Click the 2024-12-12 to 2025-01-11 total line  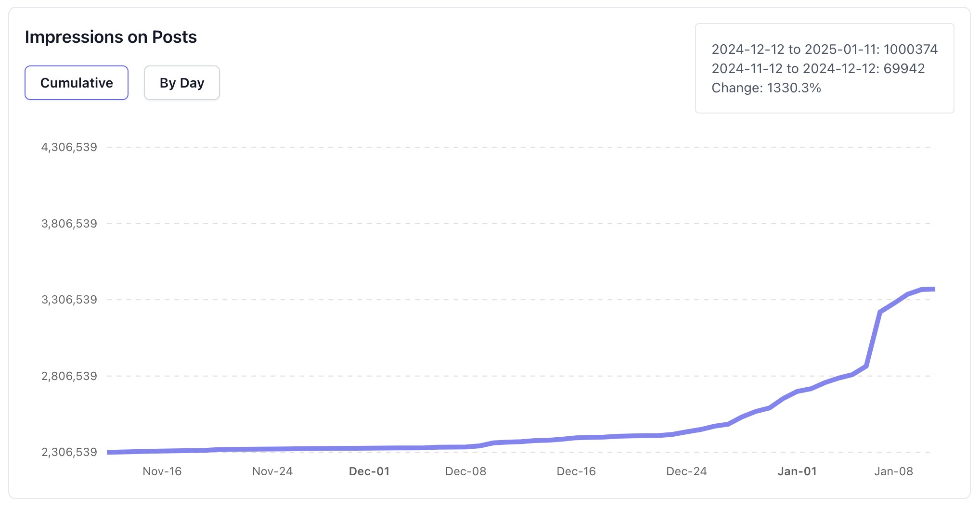825,49
